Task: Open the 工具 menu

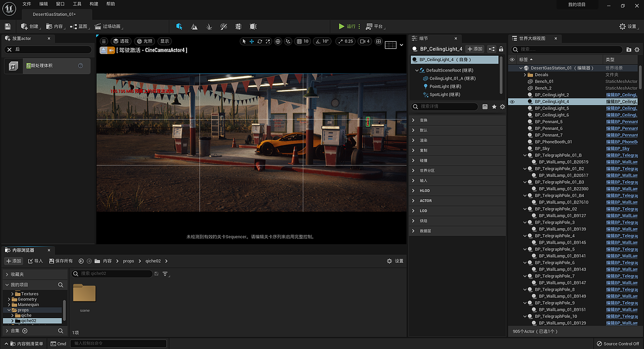Action: (77, 4)
